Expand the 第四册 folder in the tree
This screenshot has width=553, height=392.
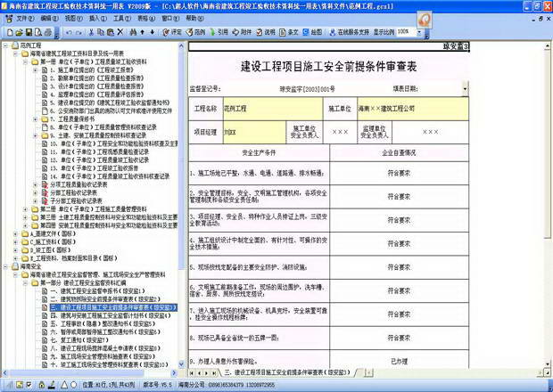(x=25, y=225)
